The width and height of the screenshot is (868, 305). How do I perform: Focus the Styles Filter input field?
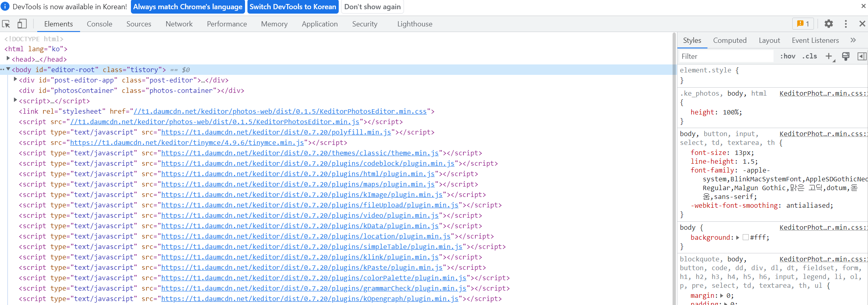pos(726,56)
